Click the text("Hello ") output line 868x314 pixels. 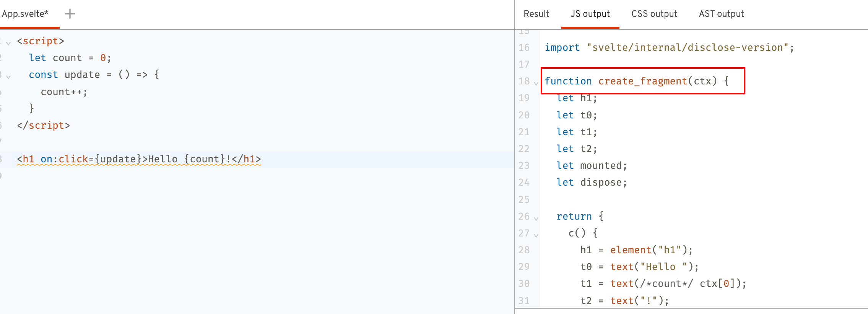639,267
